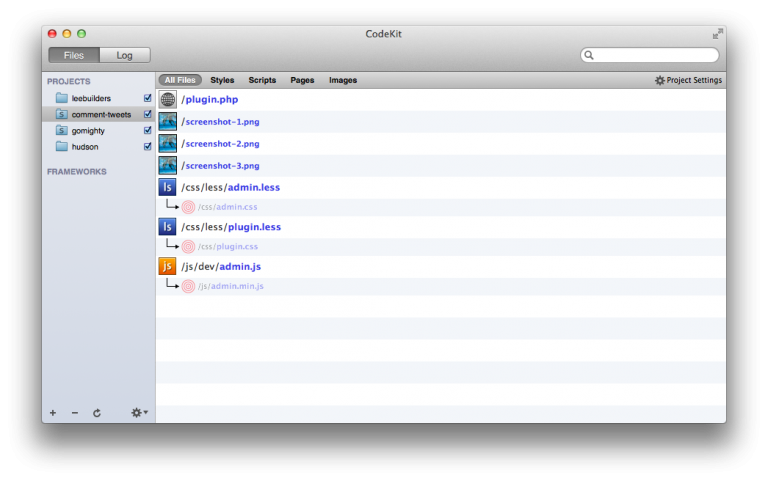Open Project Settings
This screenshot has width=768, height=481.
pyautogui.click(x=689, y=80)
